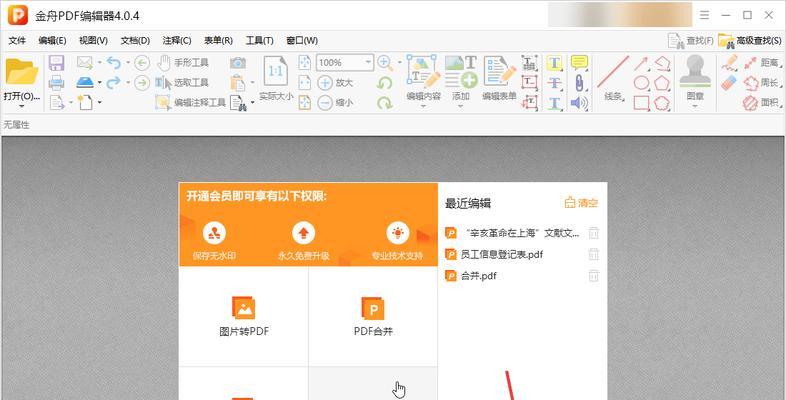Image resolution: width=786 pixels, height=400 pixels.
Task: Select the Rectangle shape tool
Action: (642, 103)
